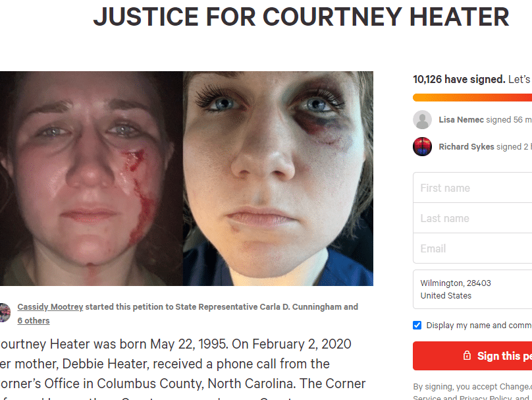Click the lock icon on Sign button
This screenshot has height=400, width=532.
pos(467,355)
